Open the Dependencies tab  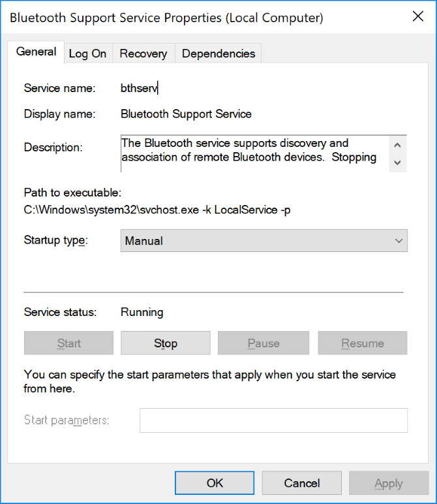click(218, 54)
